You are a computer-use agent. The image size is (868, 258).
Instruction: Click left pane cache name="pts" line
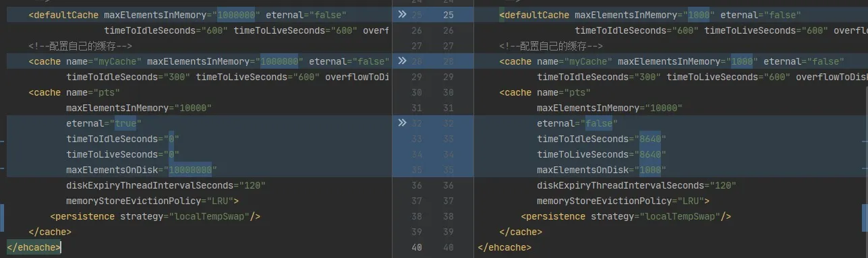(x=74, y=92)
